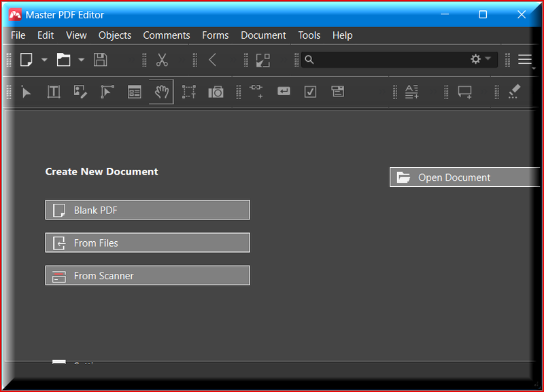This screenshot has width=544, height=392.
Task: Open the hamburger menu icon
Action: pos(525,60)
